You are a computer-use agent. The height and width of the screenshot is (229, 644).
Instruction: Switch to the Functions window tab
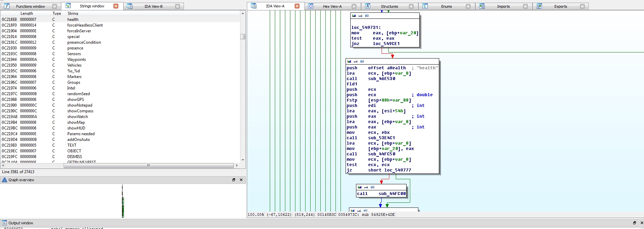pos(30,6)
